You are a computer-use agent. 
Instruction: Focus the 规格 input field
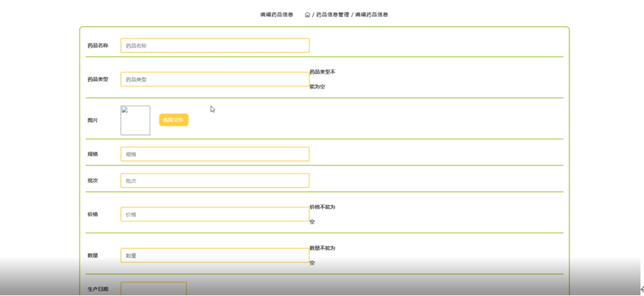point(215,154)
